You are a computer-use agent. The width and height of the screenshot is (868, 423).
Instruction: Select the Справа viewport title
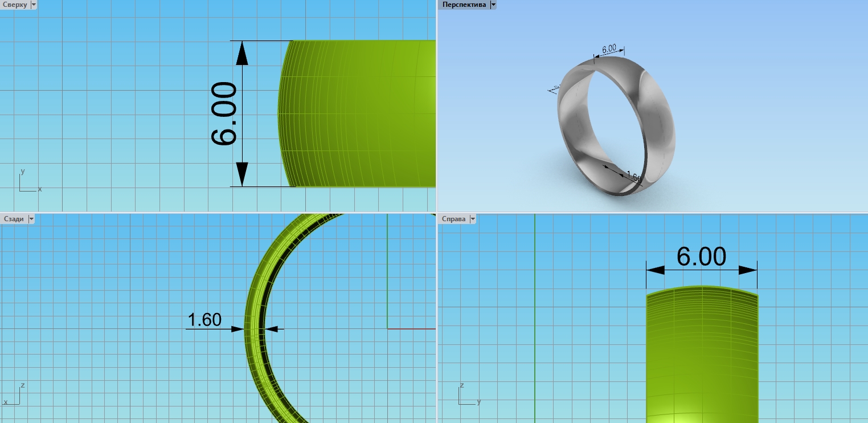click(453, 219)
